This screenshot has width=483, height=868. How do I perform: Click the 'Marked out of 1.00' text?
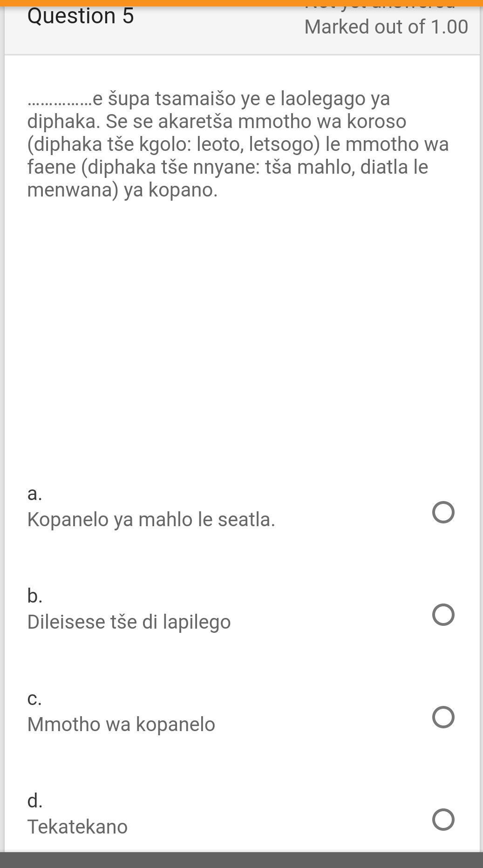tap(386, 27)
